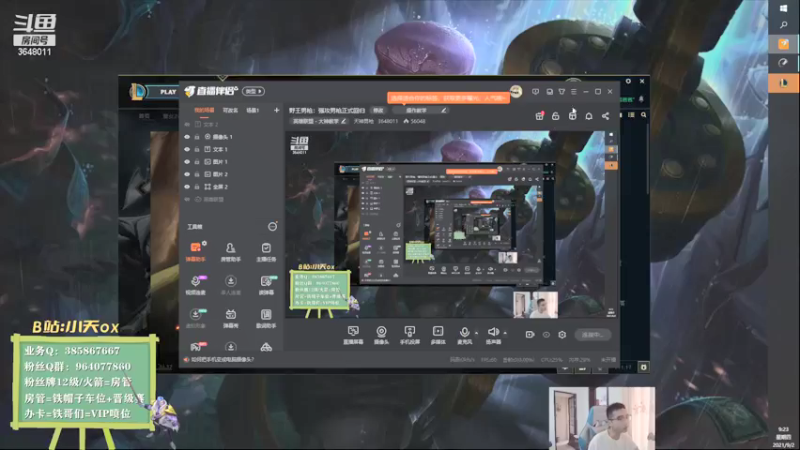Screen dimensions: 800x450
Task: Click the record icon beside the live button
Action: (530, 335)
